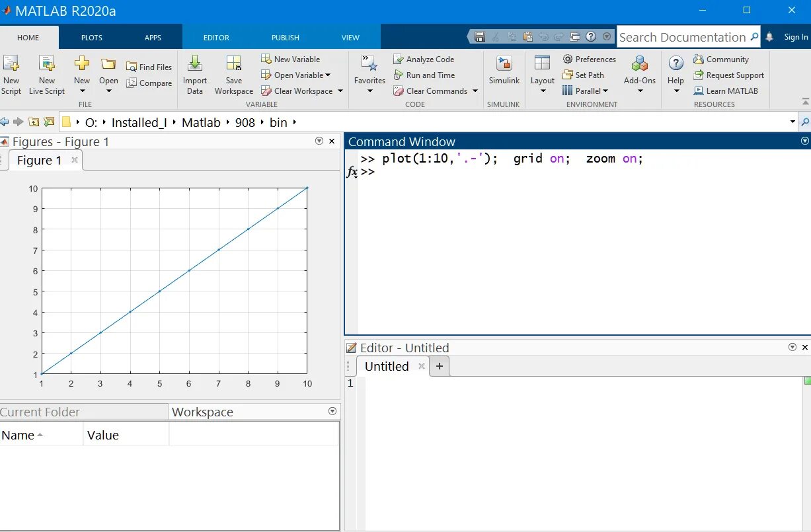811x532 pixels.
Task: Open Editor panel actions menu
Action: point(792,347)
